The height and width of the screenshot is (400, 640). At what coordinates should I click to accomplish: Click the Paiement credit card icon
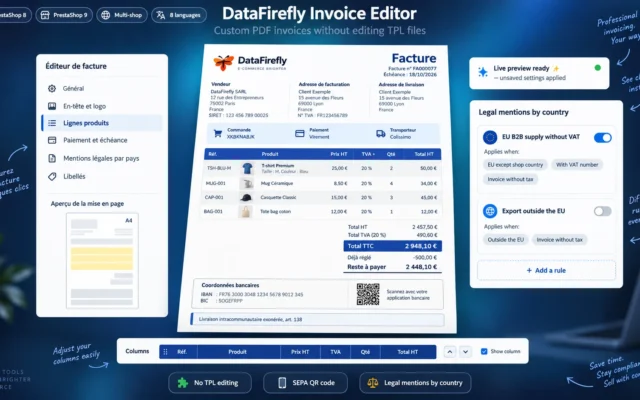point(300,133)
